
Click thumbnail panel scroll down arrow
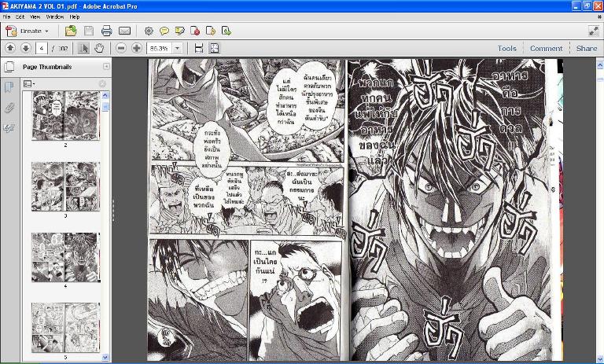[105, 358]
